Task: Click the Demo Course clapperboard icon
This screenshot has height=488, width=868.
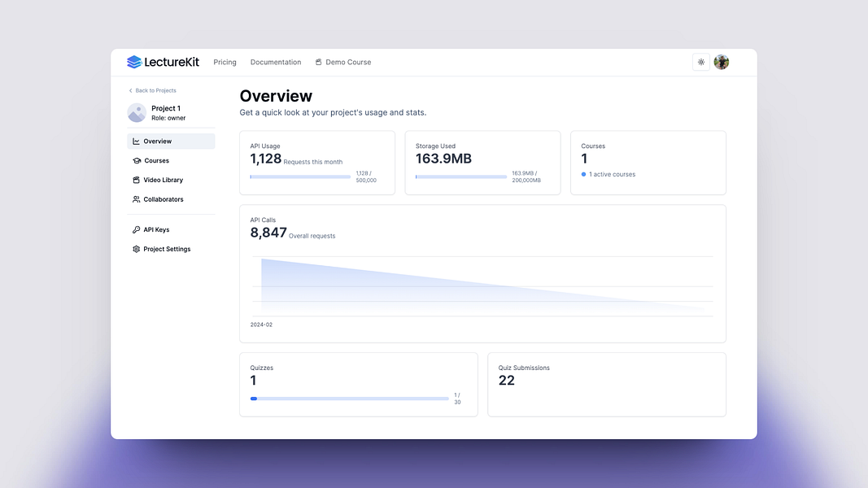Action: pyautogui.click(x=318, y=62)
